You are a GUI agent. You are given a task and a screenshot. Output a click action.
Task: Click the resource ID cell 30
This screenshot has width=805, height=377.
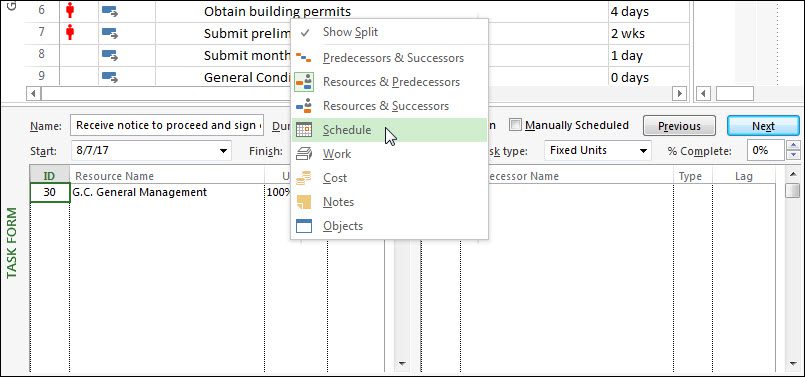point(50,193)
